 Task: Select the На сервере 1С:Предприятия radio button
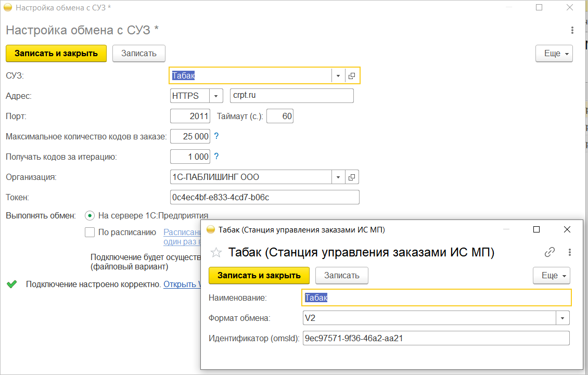(90, 215)
